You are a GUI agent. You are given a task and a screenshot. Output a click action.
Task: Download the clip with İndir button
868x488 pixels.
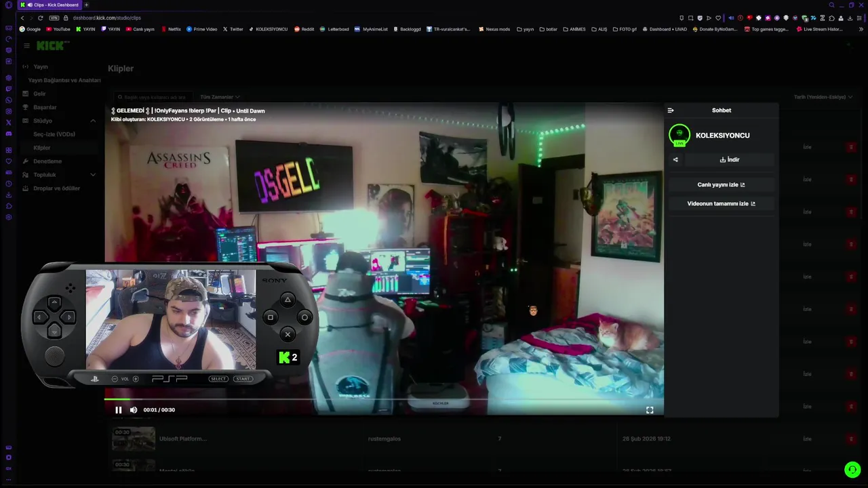coord(730,160)
